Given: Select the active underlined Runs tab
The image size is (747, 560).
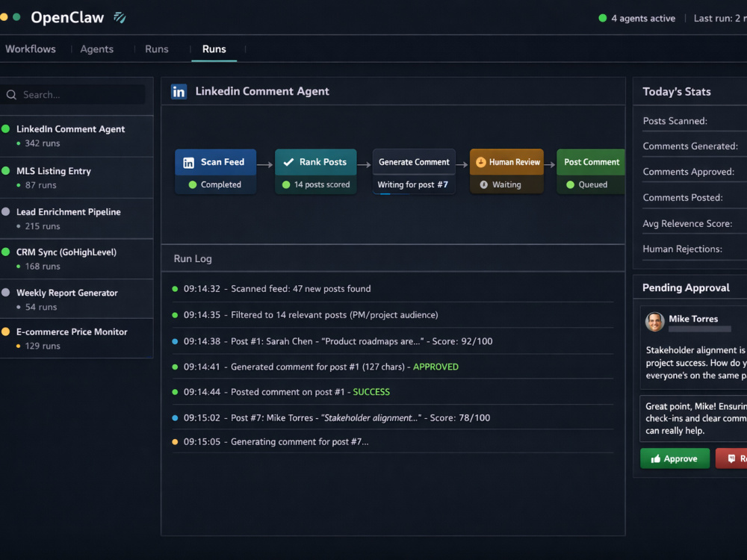Looking at the screenshot, I should pos(214,49).
